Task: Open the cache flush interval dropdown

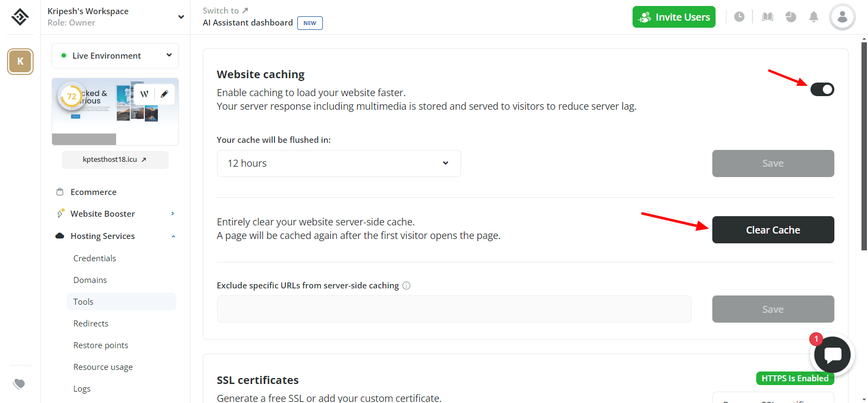Action: [339, 163]
